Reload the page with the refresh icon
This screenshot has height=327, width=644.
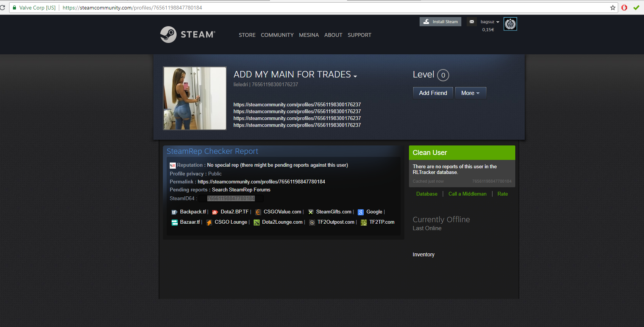click(x=2, y=8)
